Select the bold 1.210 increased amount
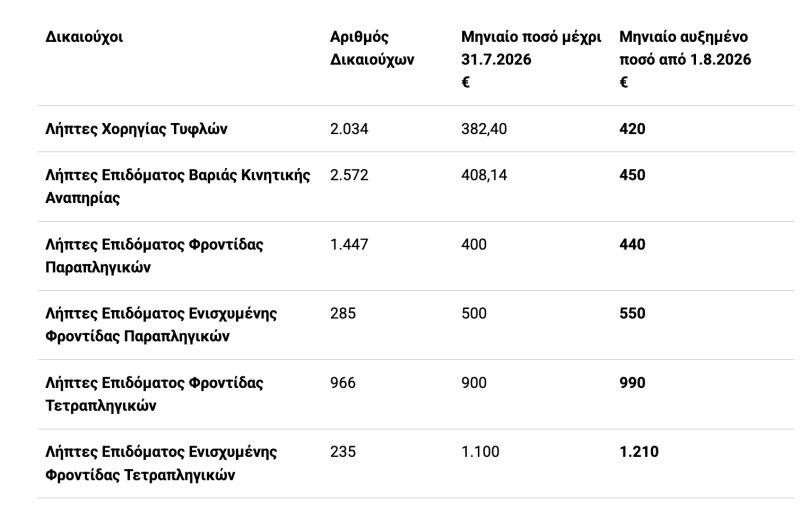The image size is (800, 512). click(x=639, y=452)
